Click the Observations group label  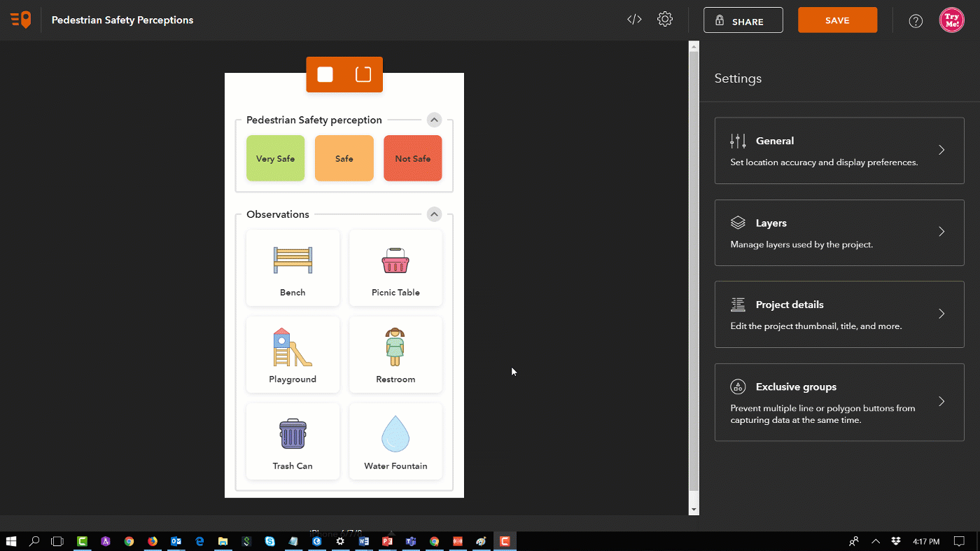pos(278,214)
